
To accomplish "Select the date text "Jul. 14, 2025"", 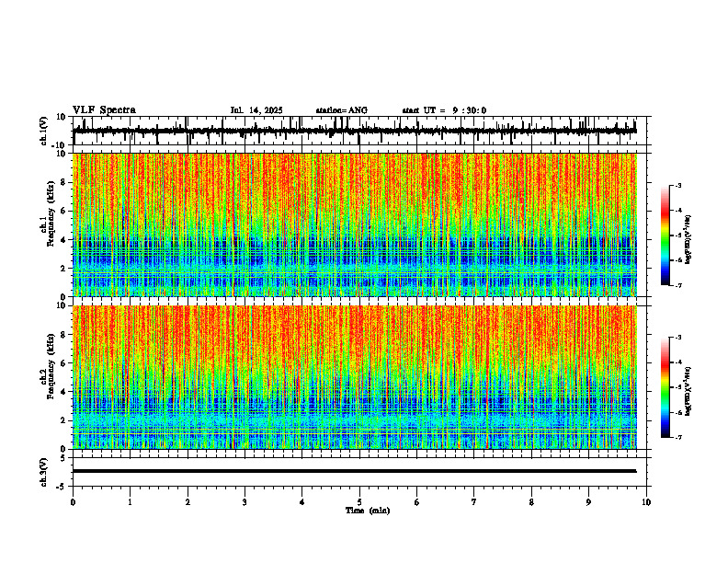I will tap(256, 110).
